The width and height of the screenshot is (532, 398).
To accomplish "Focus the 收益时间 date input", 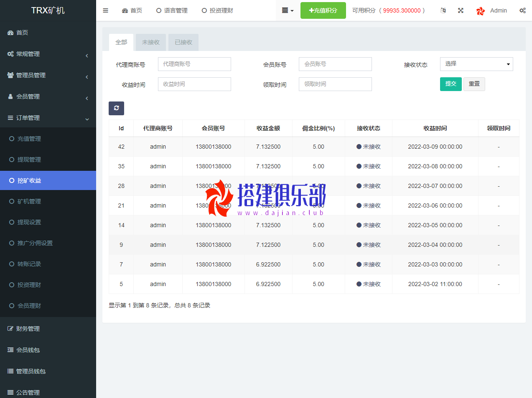I will click(194, 84).
